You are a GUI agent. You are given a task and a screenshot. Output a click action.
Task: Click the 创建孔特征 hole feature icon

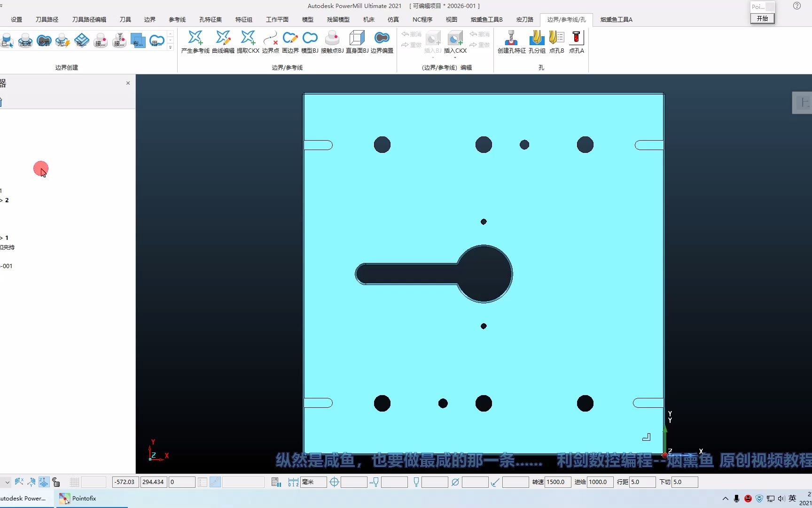tap(511, 41)
